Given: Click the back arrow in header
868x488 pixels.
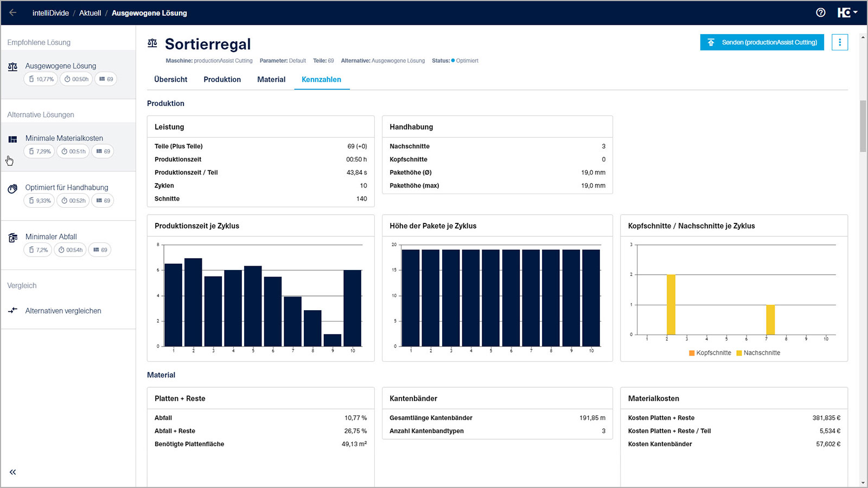Looking at the screenshot, I should pyautogui.click(x=12, y=12).
